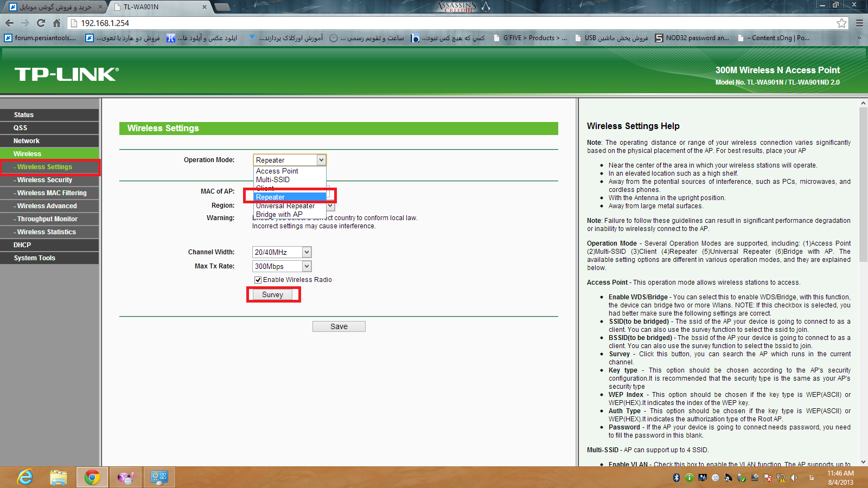This screenshot has width=868, height=488.
Task: Open the Control Panel taskbar icon
Action: (x=159, y=477)
